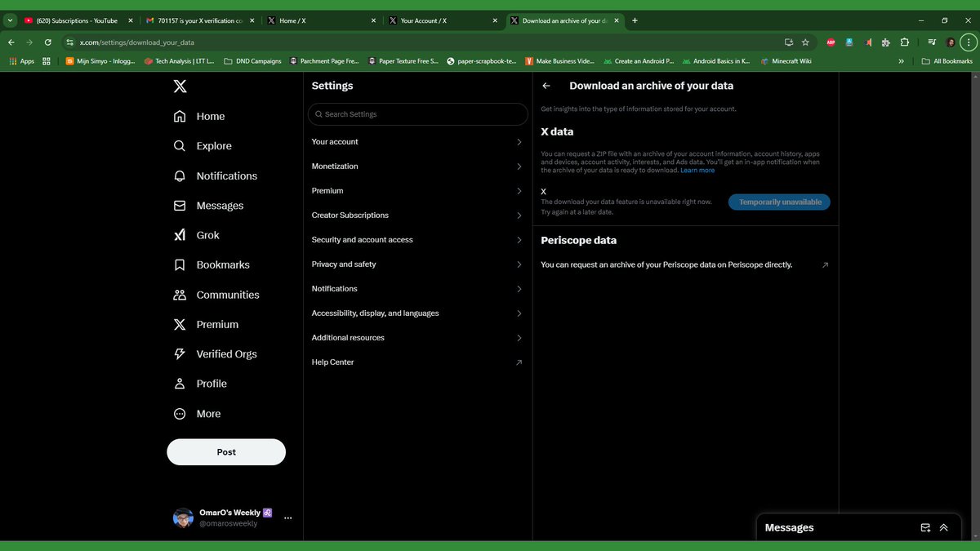Image resolution: width=980 pixels, height=551 pixels.
Task: Open Help Center link in Settings
Action: pyautogui.click(x=417, y=362)
